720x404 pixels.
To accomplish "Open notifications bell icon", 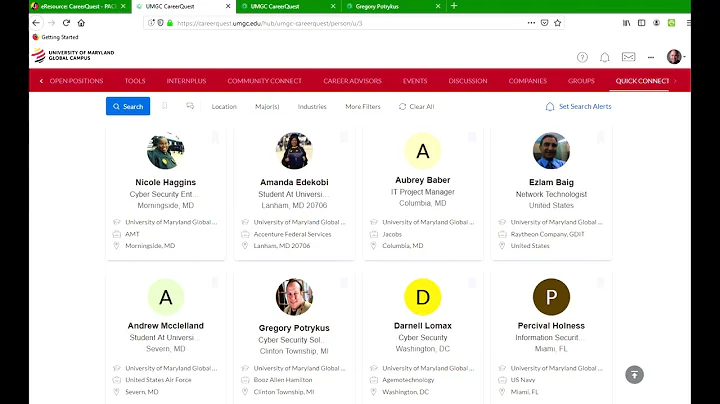I will 605,57.
